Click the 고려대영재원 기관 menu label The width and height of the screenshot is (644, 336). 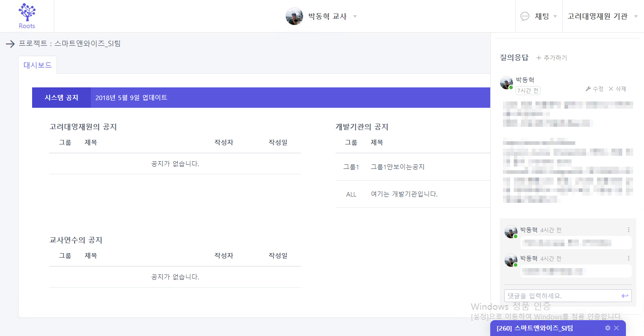click(x=597, y=16)
